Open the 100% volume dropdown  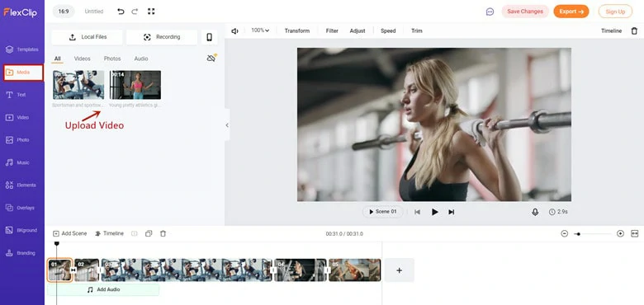pos(260,30)
